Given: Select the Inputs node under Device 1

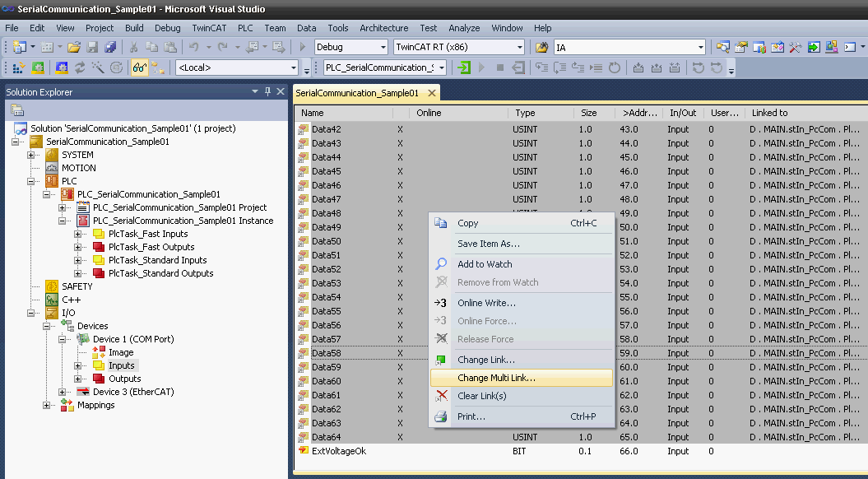Looking at the screenshot, I should coord(121,365).
